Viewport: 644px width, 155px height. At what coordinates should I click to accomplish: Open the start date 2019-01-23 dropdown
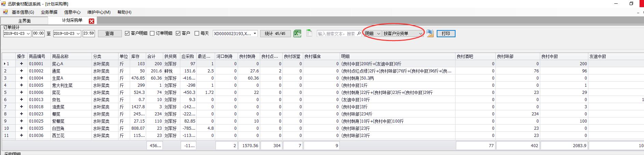[28, 33]
